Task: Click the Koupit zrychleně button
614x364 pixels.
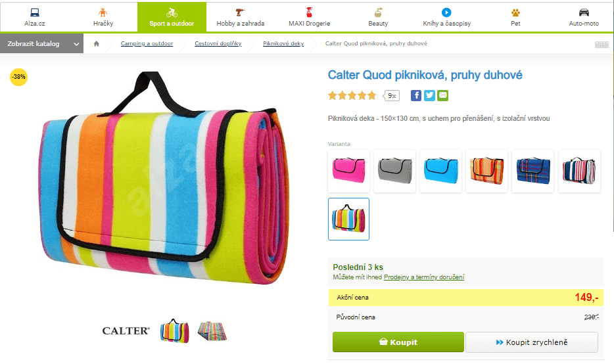Action: pyautogui.click(x=532, y=342)
